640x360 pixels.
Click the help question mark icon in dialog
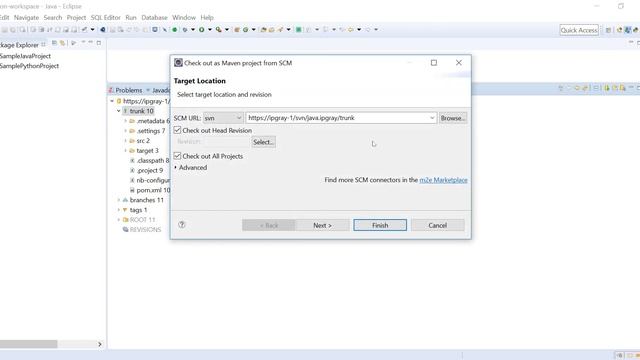click(182, 224)
